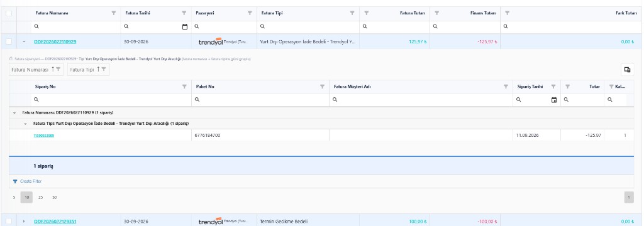
Task: Select checkbox for invoice DDF2026022110929 row
Action: pyautogui.click(x=9, y=41)
